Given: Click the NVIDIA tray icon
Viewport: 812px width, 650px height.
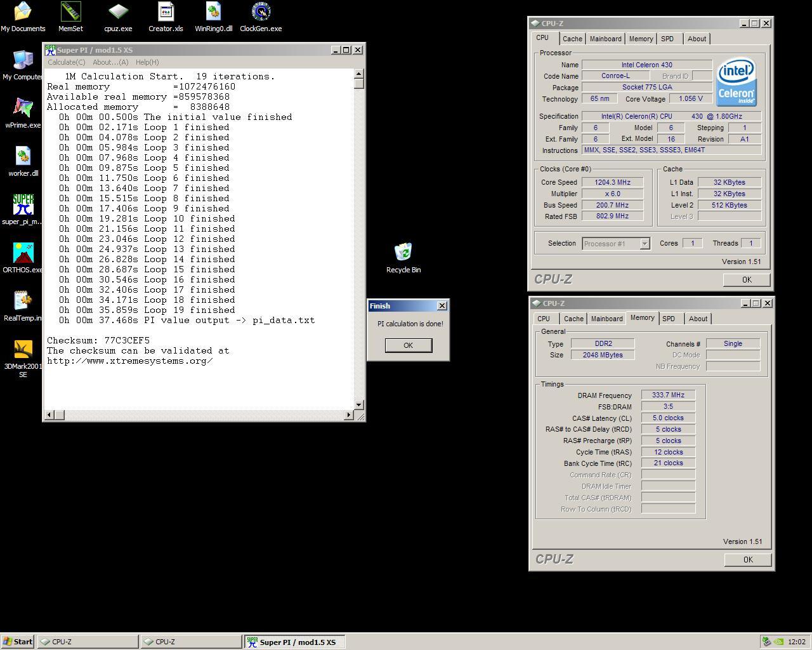Looking at the screenshot, I should pyautogui.click(x=778, y=642).
